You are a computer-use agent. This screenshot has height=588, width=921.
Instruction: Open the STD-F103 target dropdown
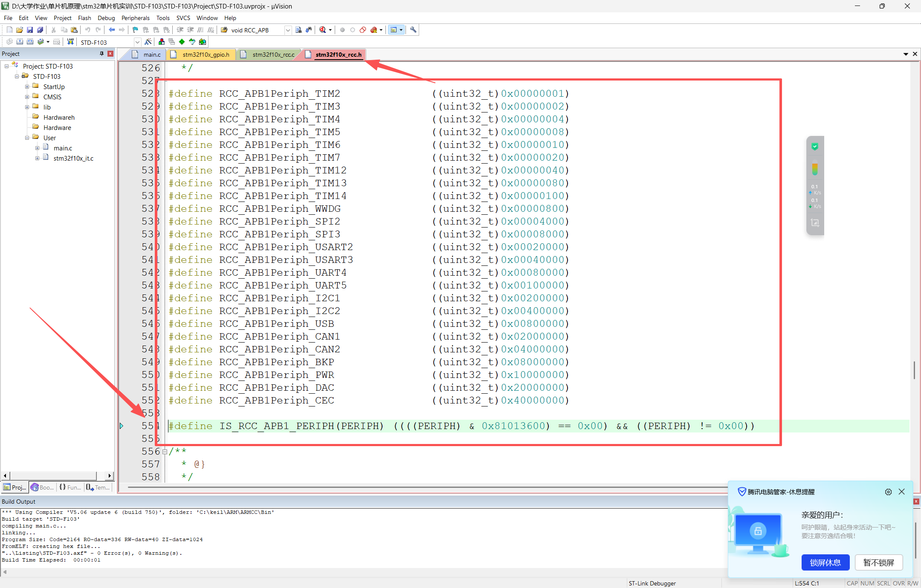[137, 42]
